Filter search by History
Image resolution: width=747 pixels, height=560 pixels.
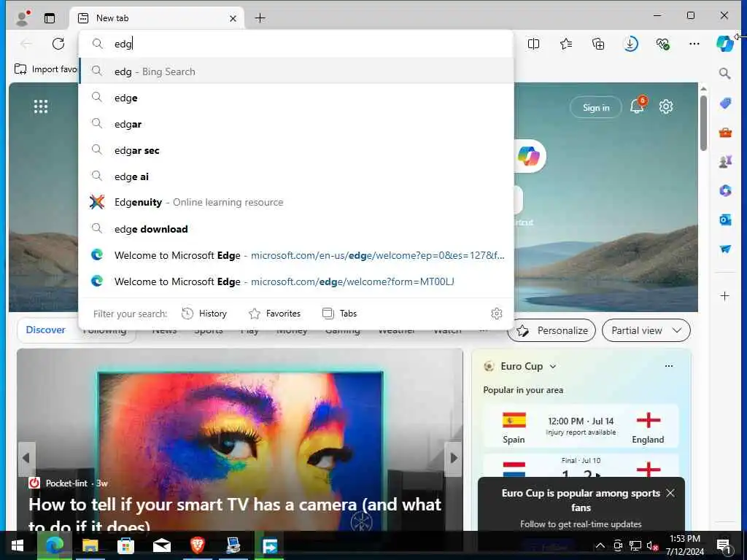pos(204,314)
